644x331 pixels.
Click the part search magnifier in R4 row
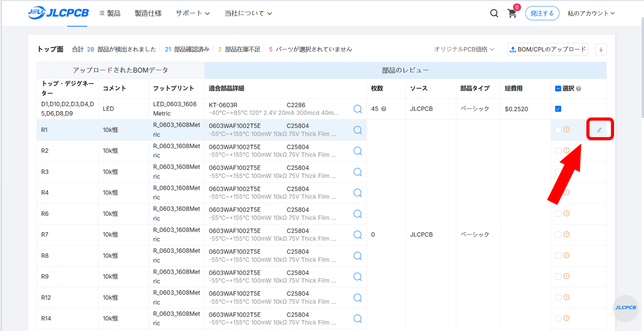pyautogui.click(x=358, y=193)
